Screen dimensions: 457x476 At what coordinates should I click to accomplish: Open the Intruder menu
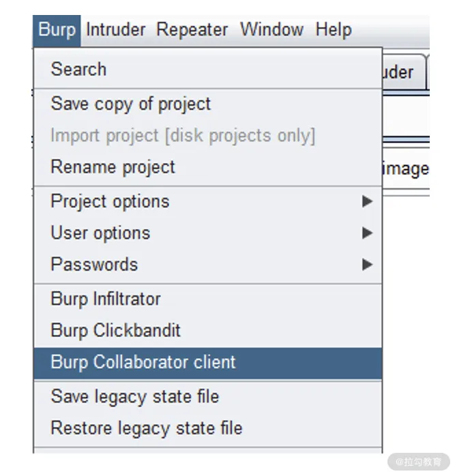(116, 31)
